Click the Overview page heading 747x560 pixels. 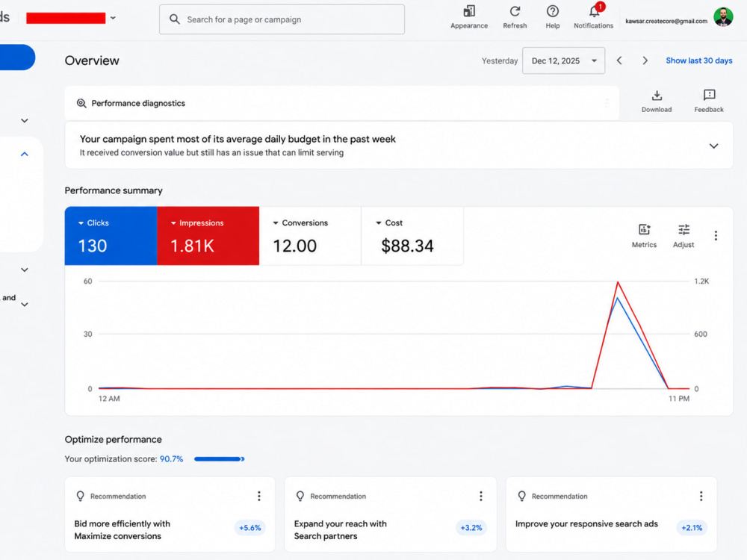[92, 60]
